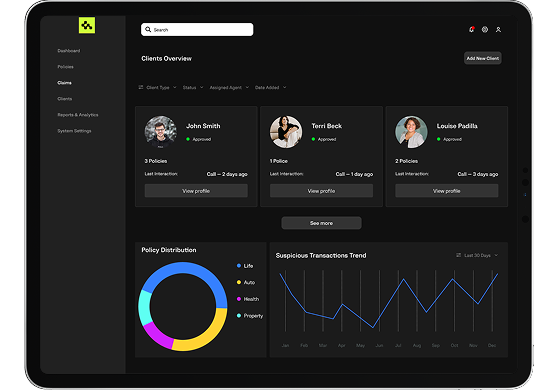
Task: Click the See more button
Action: [x=321, y=223]
